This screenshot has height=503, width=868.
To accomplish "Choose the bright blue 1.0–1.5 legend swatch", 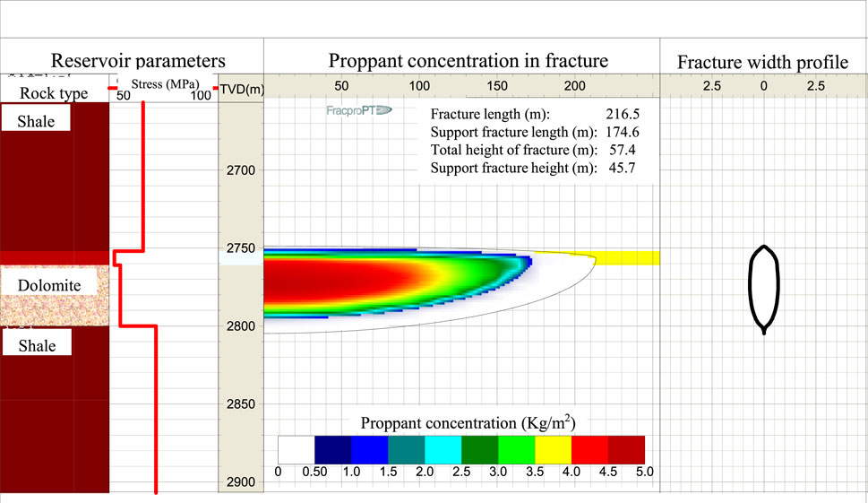I will coord(370,450).
